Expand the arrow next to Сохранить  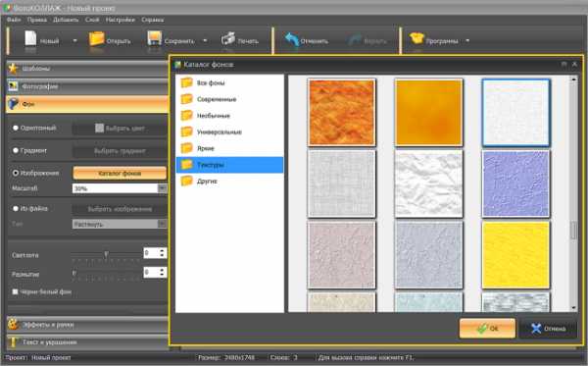tap(205, 40)
